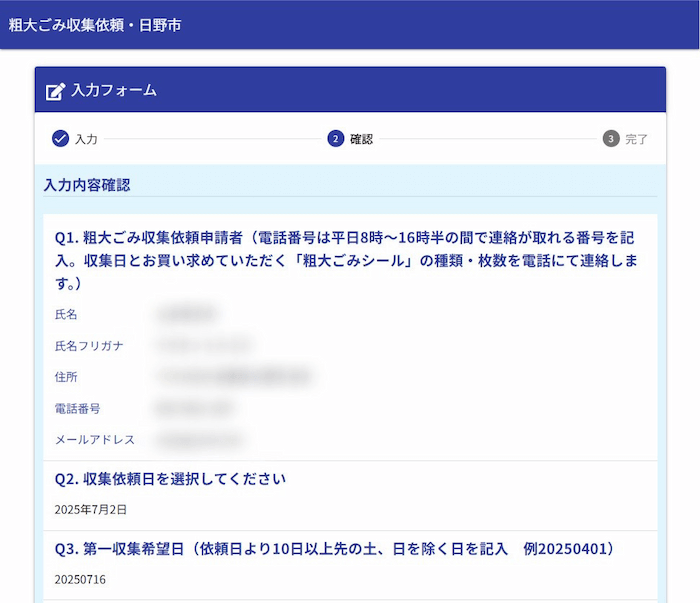700x603 pixels.
Task: Click the Q2 収集依頼日を選択してください heading
Action: (170, 479)
